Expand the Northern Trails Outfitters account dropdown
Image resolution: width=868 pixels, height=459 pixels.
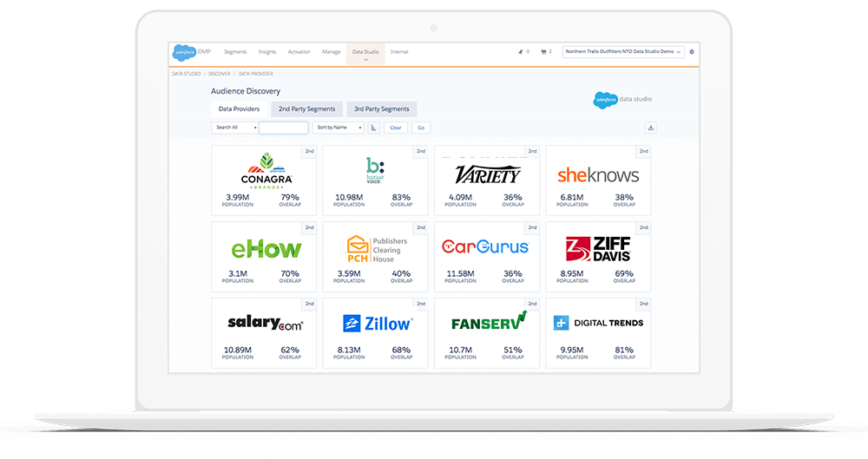(623, 52)
